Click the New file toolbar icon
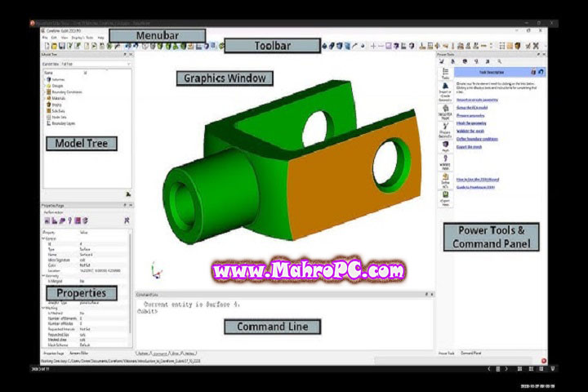This screenshot has width=588, height=392. coord(47,46)
